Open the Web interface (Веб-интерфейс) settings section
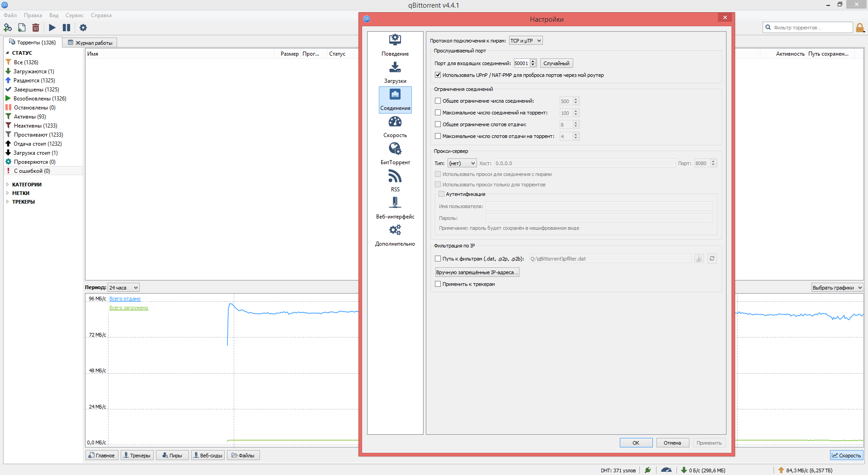 point(395,208)
